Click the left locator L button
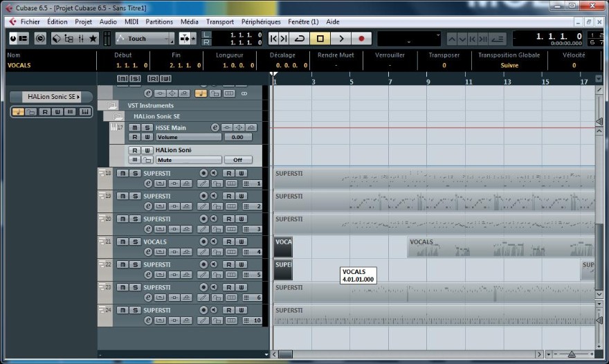The width and height of the screenshot is (609, 364). (x=206, y=35)
